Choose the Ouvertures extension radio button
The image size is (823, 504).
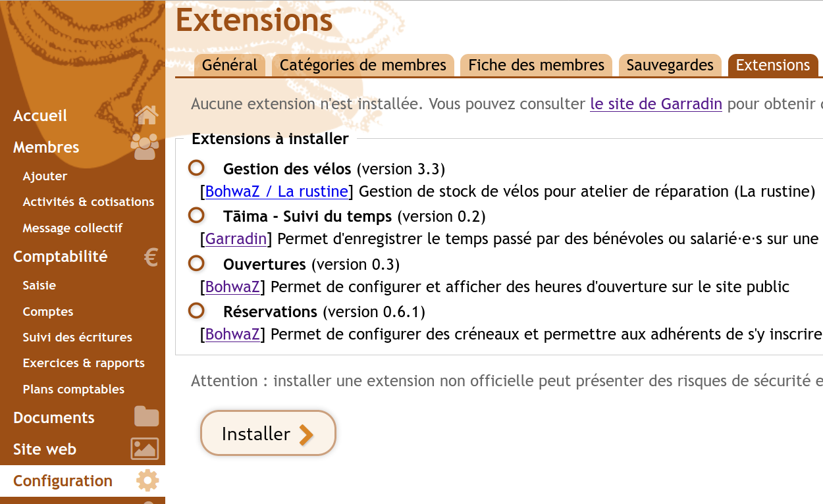[196, 263]
